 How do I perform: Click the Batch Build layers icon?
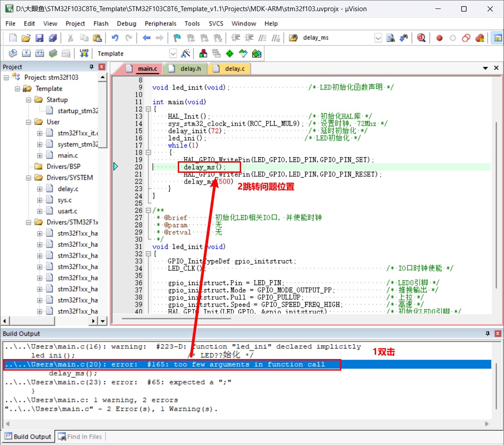click(53, 53)
